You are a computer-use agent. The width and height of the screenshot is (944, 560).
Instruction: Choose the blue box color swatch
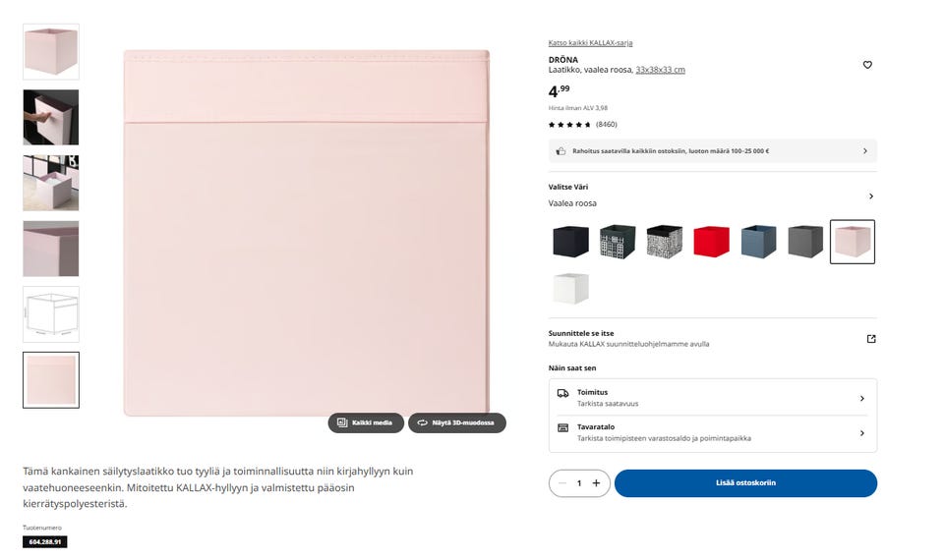[x=758, y=242]
